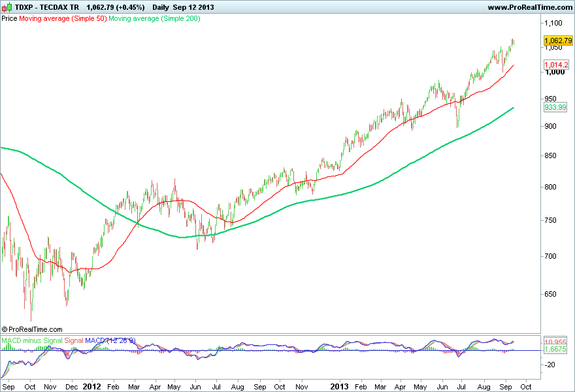575x392 pixels.
Task: Click the candlestick icon beside TDXP title
Action: coord(7,7)
